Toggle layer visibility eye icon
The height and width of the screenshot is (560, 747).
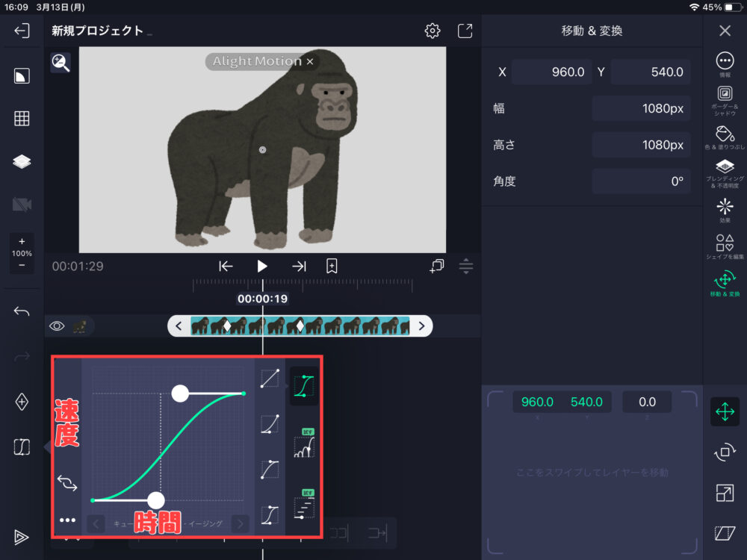(57, 326)
